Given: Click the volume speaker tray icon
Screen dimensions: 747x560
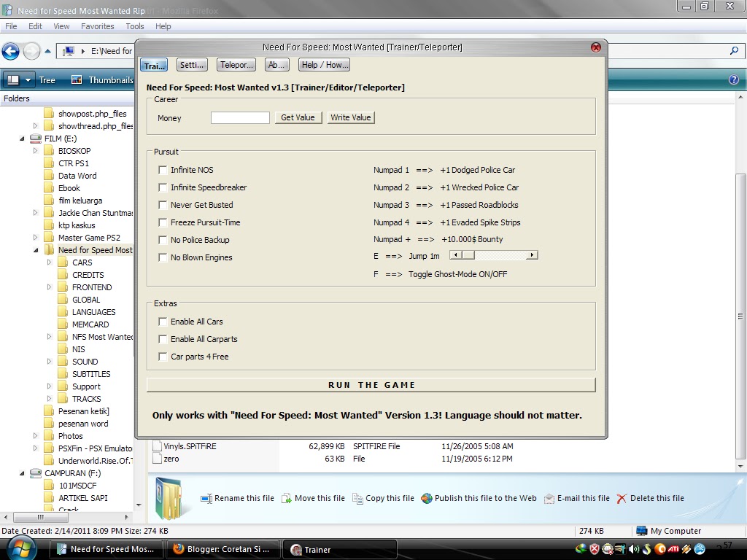Looking at the screenshot, I should tap(634, 549).
